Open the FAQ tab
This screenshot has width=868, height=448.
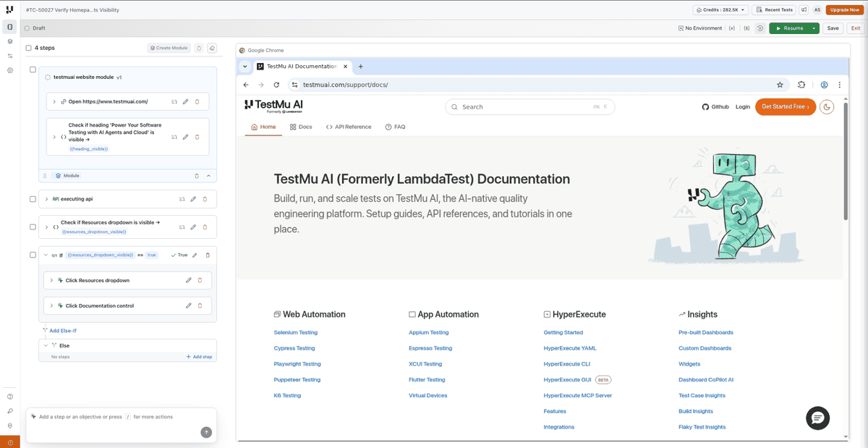[395, 127]
